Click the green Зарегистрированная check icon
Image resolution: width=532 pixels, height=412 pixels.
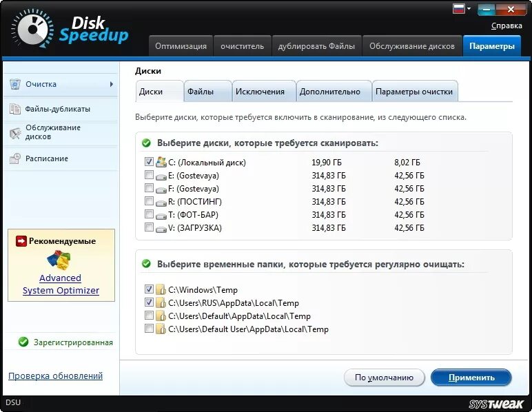click(x=23, y=342)
